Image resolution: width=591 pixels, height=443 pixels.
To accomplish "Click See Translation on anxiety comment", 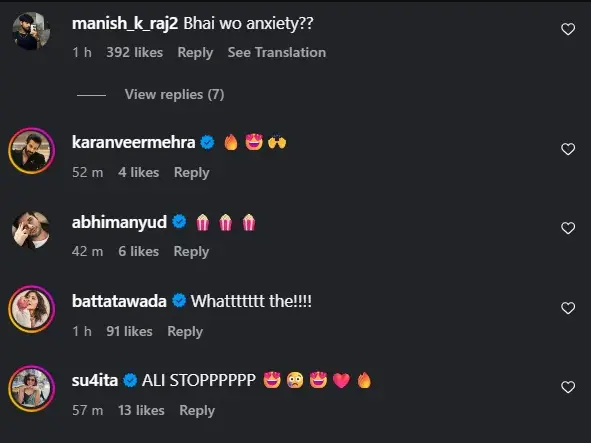I will (x=277, y=52).
